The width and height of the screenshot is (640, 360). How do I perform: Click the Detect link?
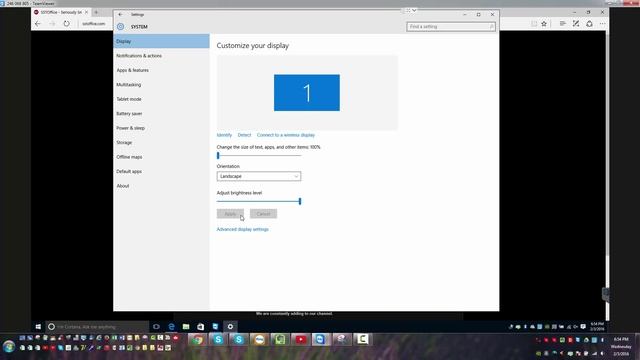244,135
